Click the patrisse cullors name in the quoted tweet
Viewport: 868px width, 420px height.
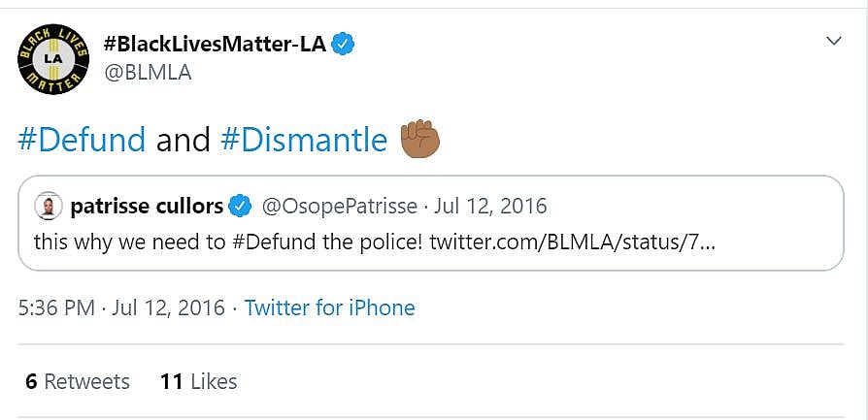click(147, 206)
